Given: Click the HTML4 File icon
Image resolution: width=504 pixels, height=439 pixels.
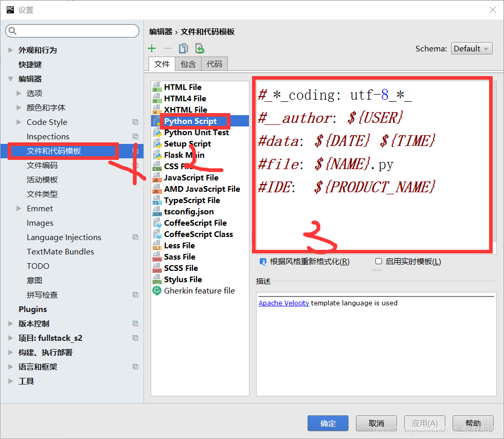Looking at the screenshot, I should (x=157, y=98).
